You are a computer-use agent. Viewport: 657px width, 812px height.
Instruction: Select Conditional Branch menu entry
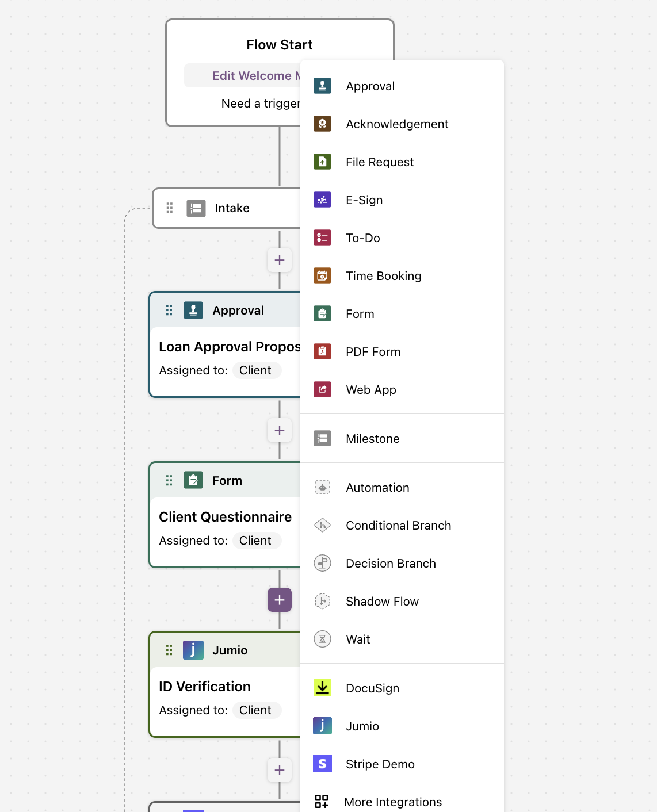click(402, 525)
